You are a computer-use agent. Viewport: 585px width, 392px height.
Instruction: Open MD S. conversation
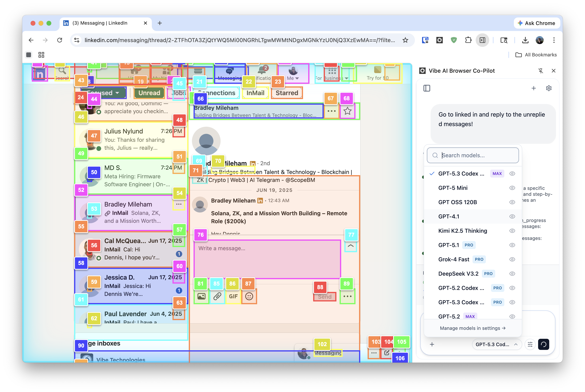(x=131, y=176)
